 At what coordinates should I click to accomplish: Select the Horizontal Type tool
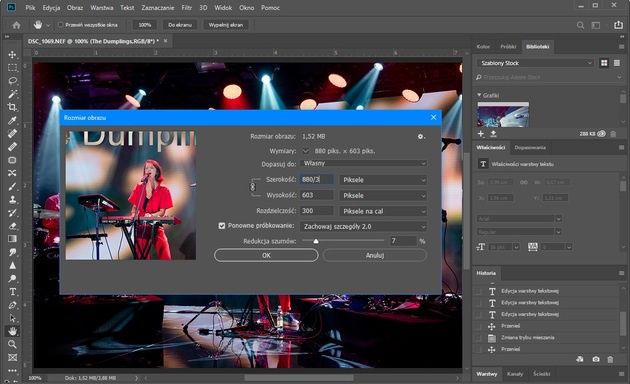[x=12, y=292]
